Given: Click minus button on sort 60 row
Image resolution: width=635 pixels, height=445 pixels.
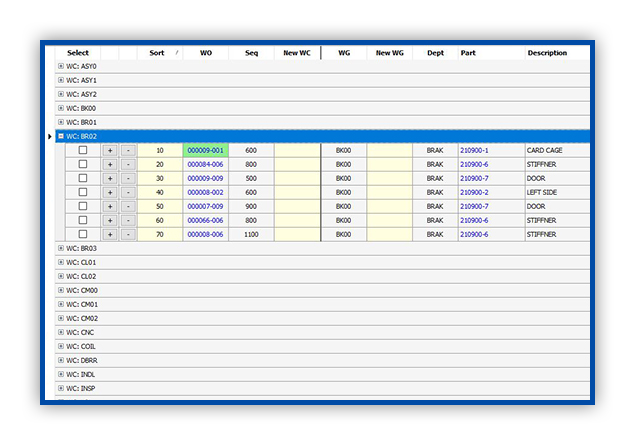Looking at the screenshot, I should coord(128,220).
